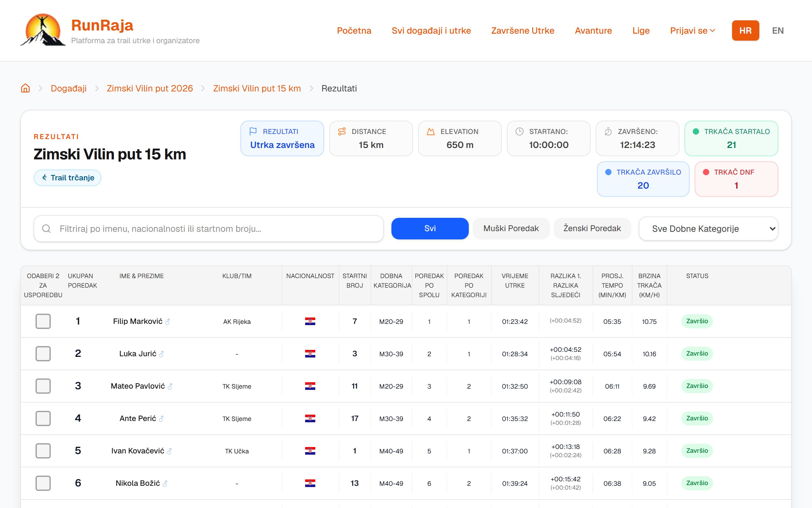Click the timer icon beside Završeno
This screenshot has width=812, height=508.
pyautogui.click(x=608, y=131)
